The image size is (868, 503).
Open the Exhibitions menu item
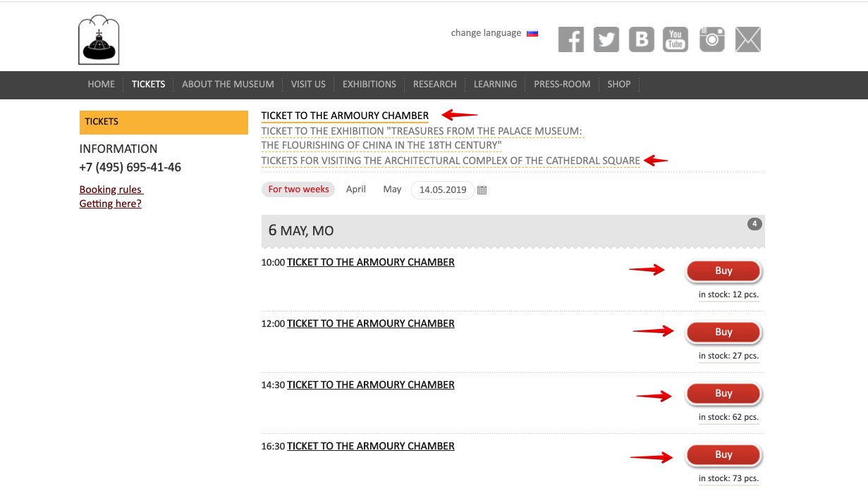click(369, 85)
